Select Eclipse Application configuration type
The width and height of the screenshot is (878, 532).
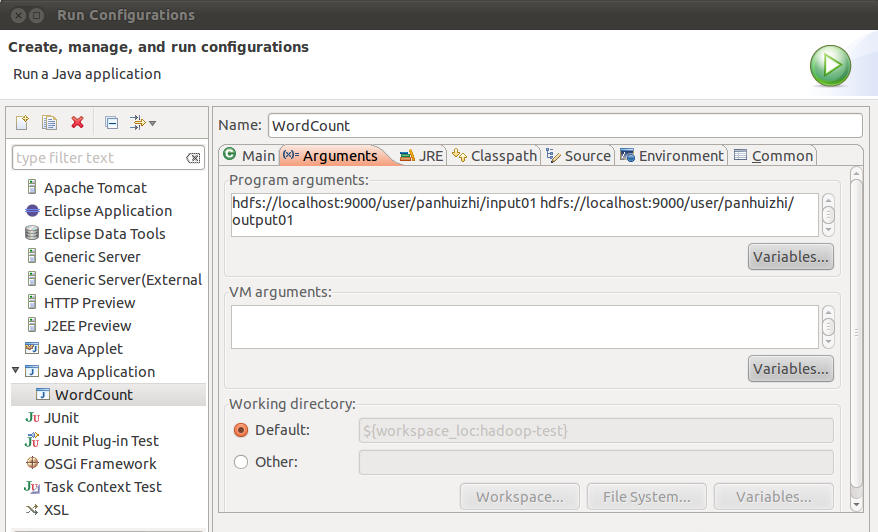click(108, 211)
